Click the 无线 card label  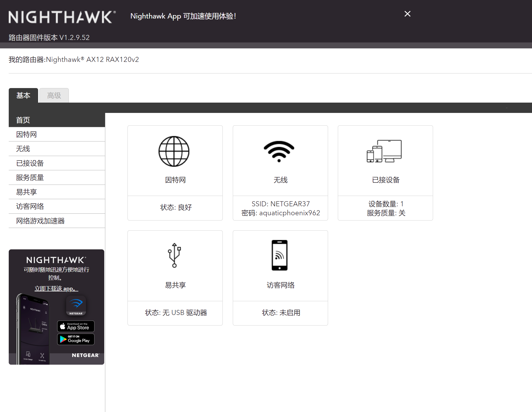click(x=280, y=180)
